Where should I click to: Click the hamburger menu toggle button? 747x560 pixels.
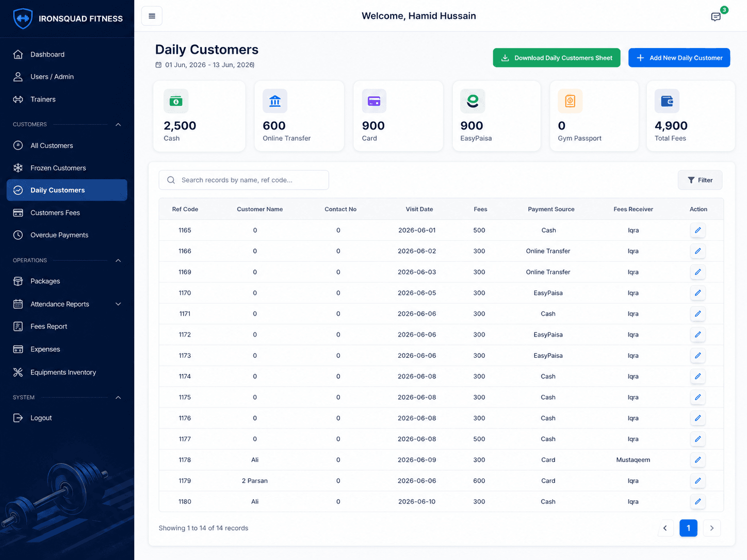152,16
